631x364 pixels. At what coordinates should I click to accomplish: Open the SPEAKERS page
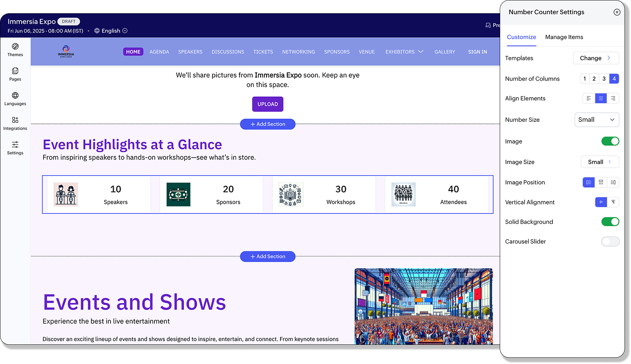click(x=190, y=52)
